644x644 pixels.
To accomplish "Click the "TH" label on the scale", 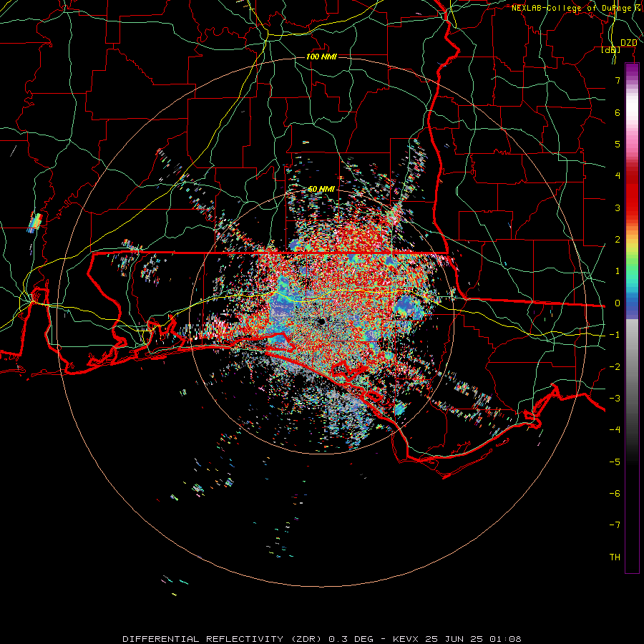I will pyautogui.click(x=615, y=557).
